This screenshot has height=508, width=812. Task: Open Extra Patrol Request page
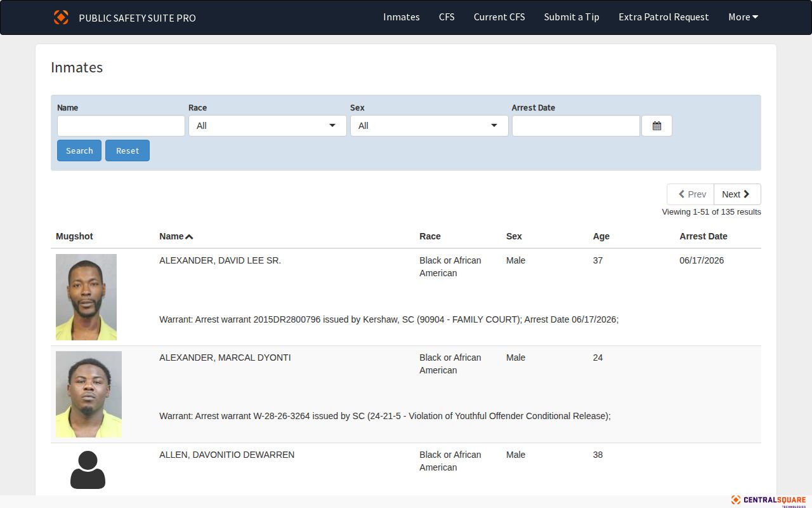664,17
